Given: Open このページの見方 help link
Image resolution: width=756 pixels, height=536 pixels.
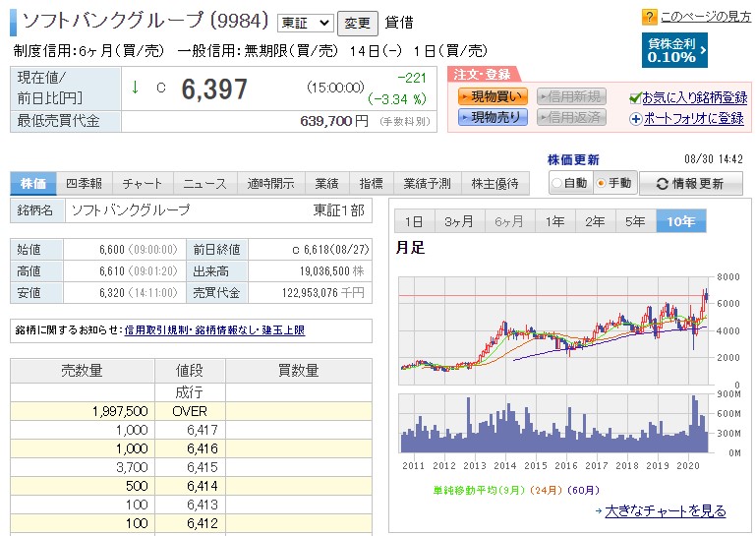Looking at the screenshot, I should 706,17.
